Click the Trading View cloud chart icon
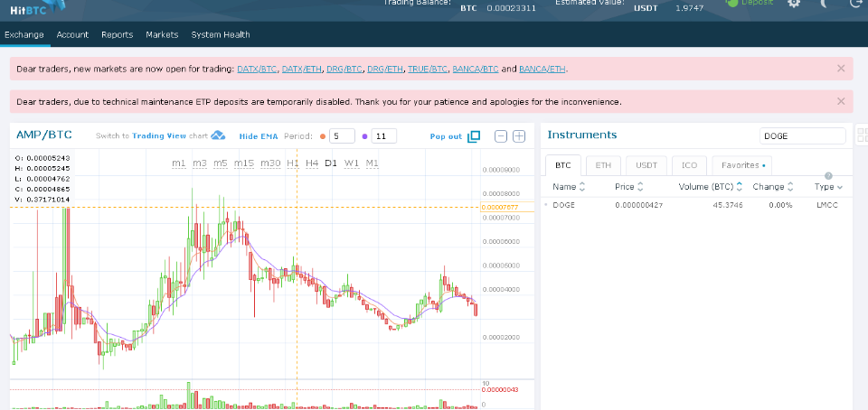 (218, 136)
